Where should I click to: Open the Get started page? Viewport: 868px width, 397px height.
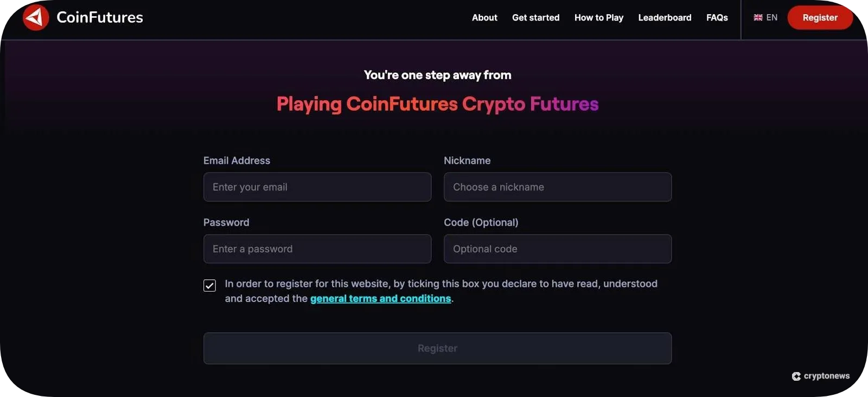click(x=535, y=17)
